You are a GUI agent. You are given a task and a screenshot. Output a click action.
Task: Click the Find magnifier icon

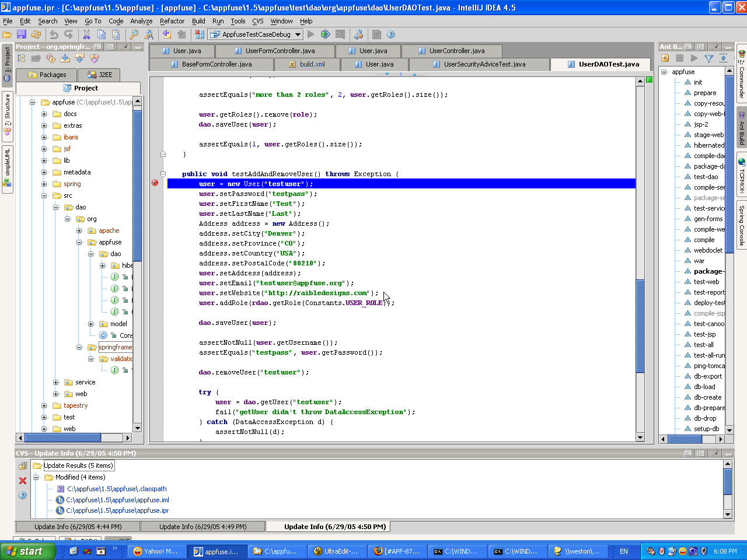tap(134, 35)
